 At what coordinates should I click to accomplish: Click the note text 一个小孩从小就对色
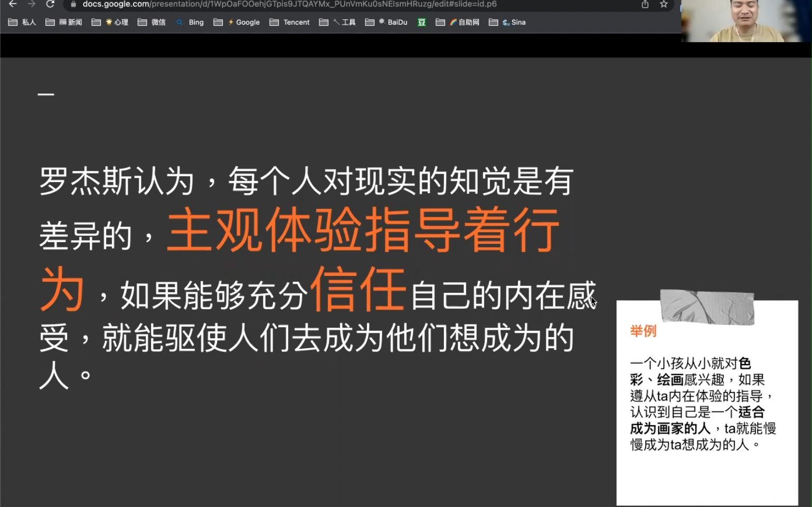pos(691,363)
